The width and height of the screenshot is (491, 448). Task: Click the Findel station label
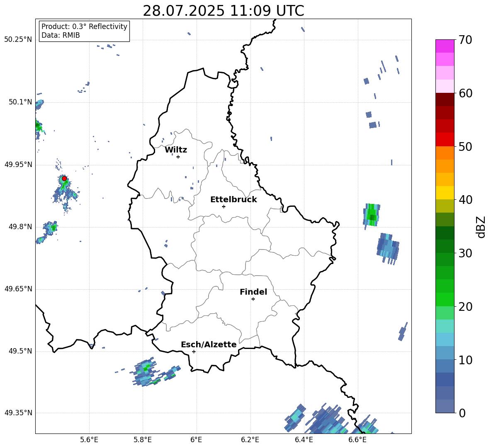[x=253, y=292]
